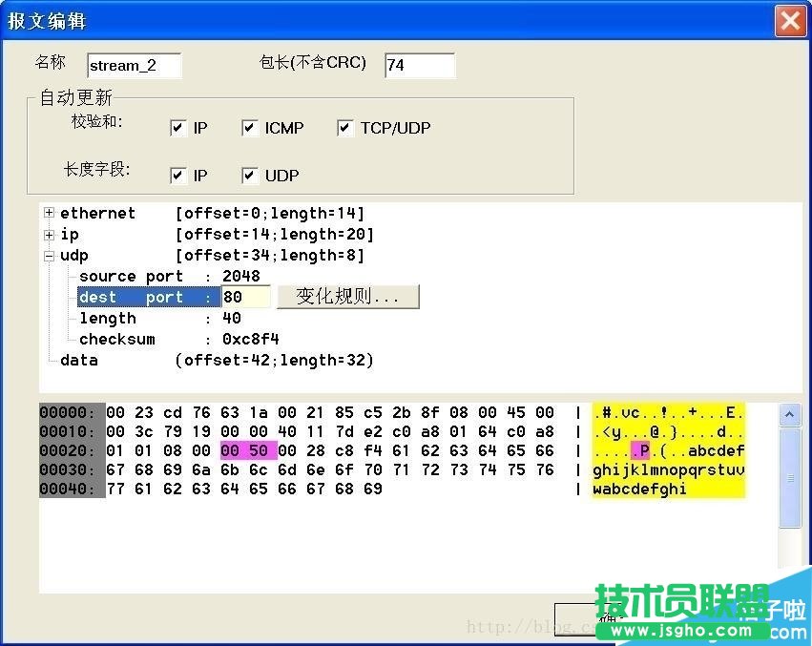
Task: Collapse the udp tree node
Action: pos(50,255)
